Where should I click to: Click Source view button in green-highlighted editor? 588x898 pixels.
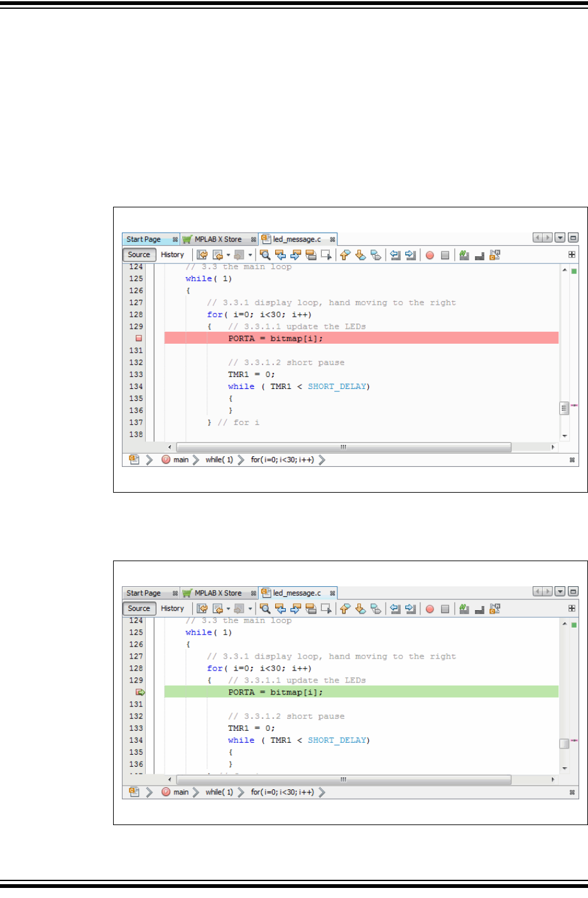click(139, 609)
